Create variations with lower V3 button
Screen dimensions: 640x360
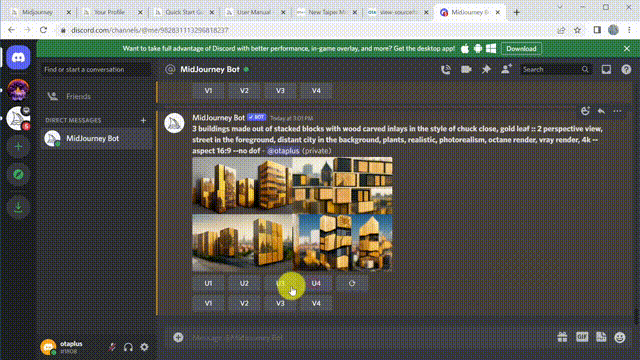tap(280, 303)
